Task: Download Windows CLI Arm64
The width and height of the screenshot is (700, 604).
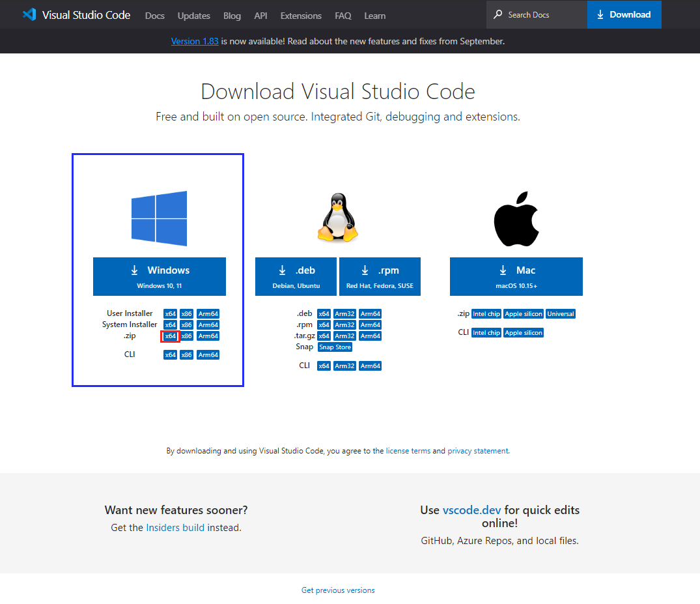Action: tap(208, 354)
